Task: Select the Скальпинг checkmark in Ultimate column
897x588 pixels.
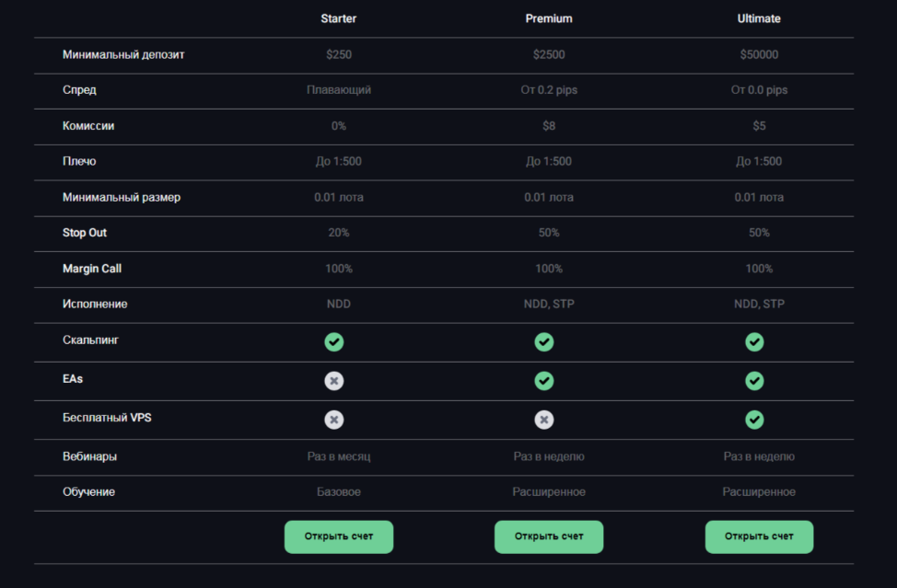Action: tap(754, 341)
